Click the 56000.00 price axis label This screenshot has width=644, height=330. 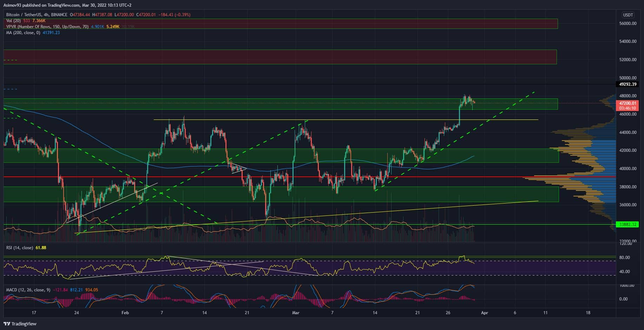[x=628, y=23]
